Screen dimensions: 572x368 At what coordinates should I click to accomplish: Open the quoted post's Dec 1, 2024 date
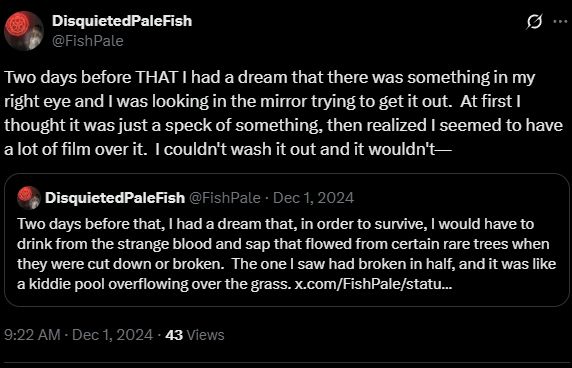tap(313, 198)
